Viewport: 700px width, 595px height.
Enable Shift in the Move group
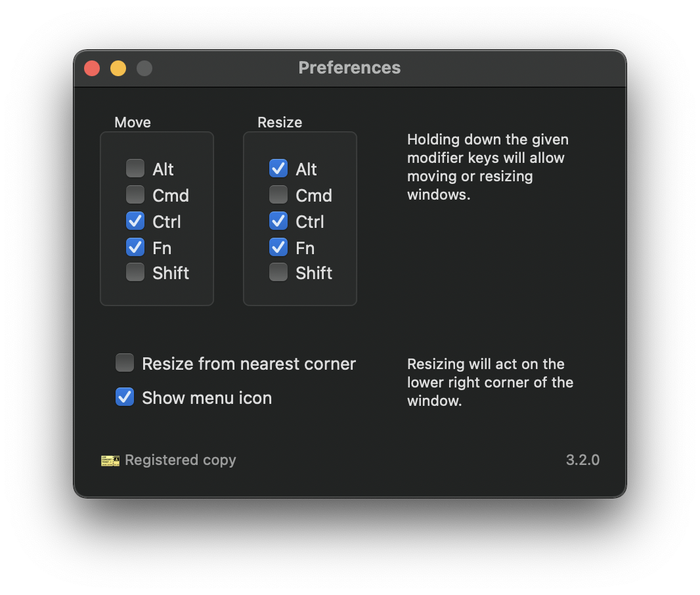click(135, 273)
